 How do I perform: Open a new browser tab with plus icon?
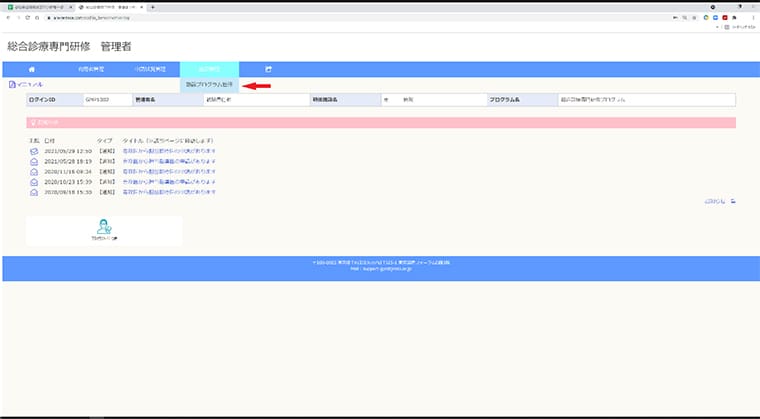tap(153, 7)
